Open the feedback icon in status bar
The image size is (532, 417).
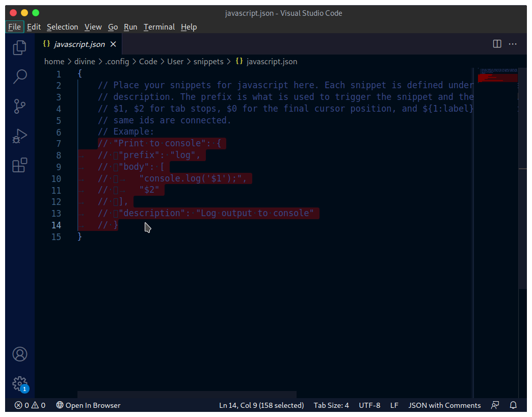495,405
